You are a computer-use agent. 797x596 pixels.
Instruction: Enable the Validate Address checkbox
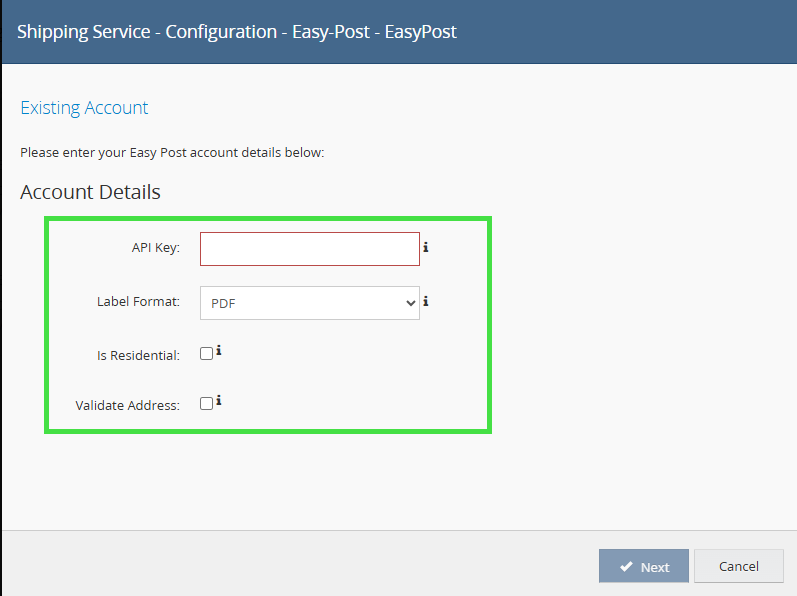point(206,403)
